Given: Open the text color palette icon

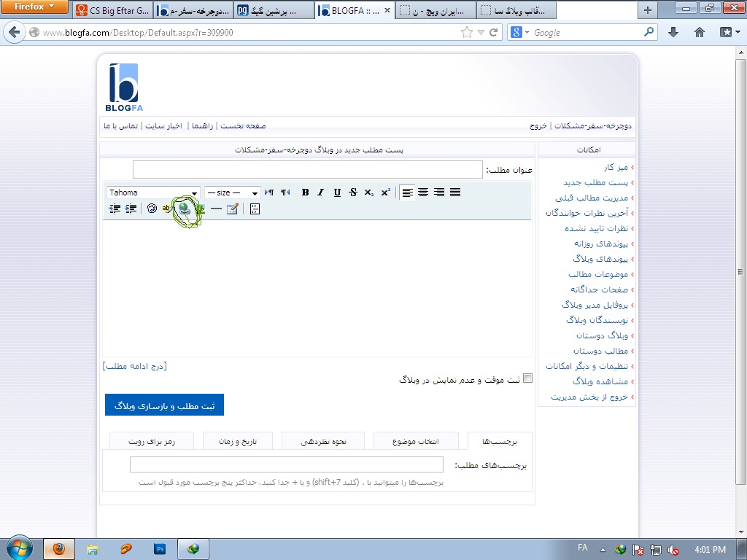Looking at the screenshot, I should point(152,209).
